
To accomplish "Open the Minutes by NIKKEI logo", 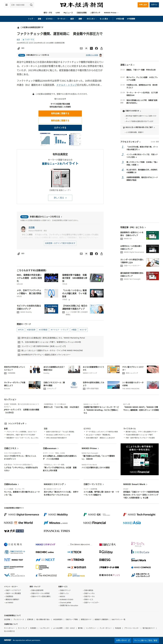I will [56, 523].
